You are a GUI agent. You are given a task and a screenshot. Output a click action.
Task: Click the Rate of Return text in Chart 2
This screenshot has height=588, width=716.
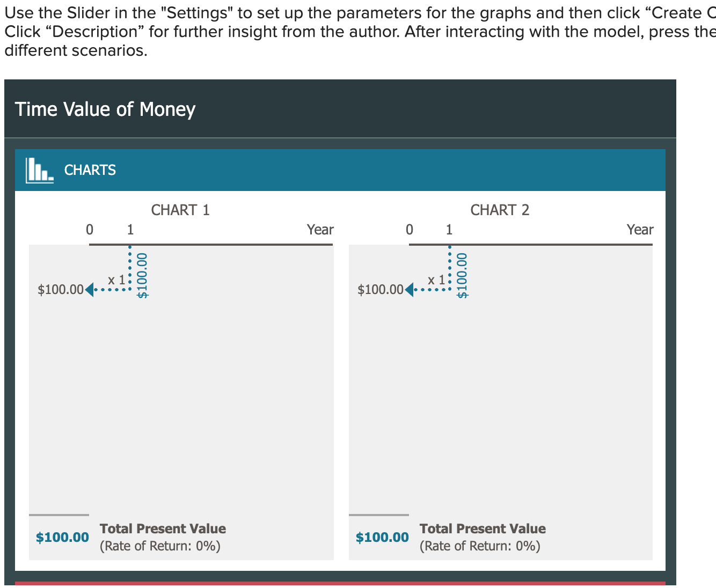click(x=480, y=546)
